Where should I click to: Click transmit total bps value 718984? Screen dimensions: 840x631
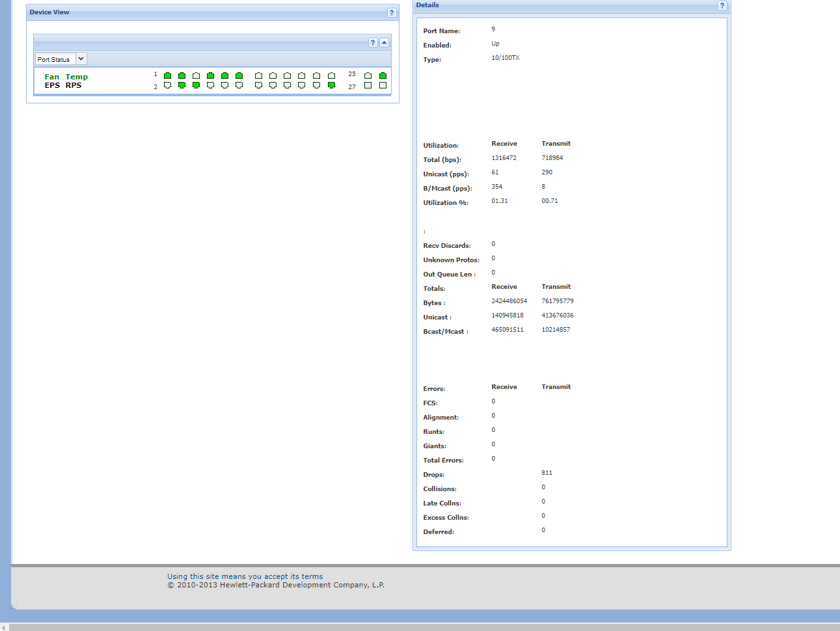[552, 158]
